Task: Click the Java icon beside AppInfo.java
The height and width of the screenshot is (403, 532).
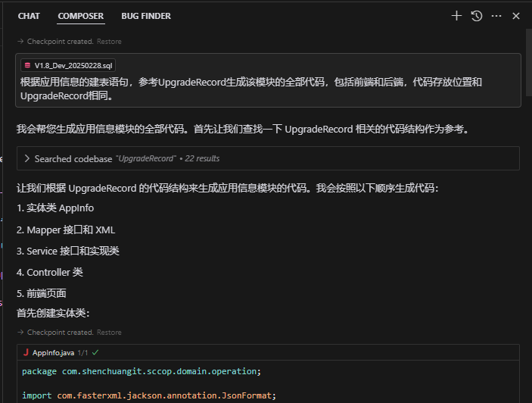Action: 26,353
